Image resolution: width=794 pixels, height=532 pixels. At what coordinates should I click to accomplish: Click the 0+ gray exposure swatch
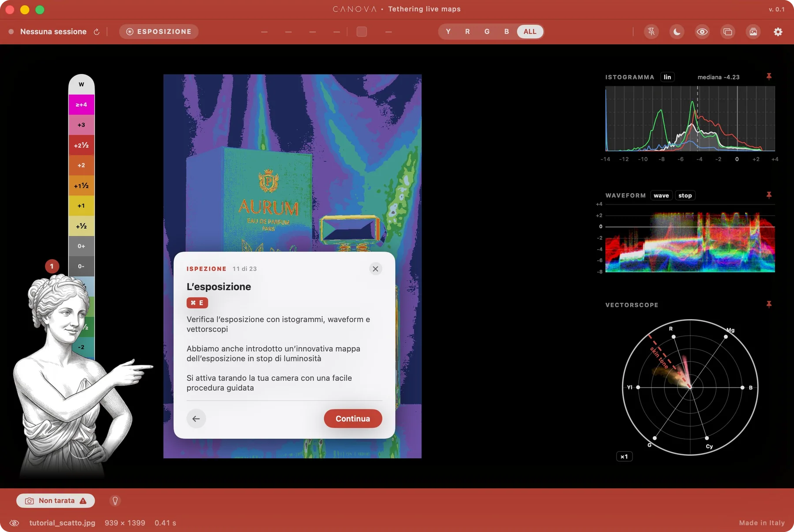pos(81,246)
